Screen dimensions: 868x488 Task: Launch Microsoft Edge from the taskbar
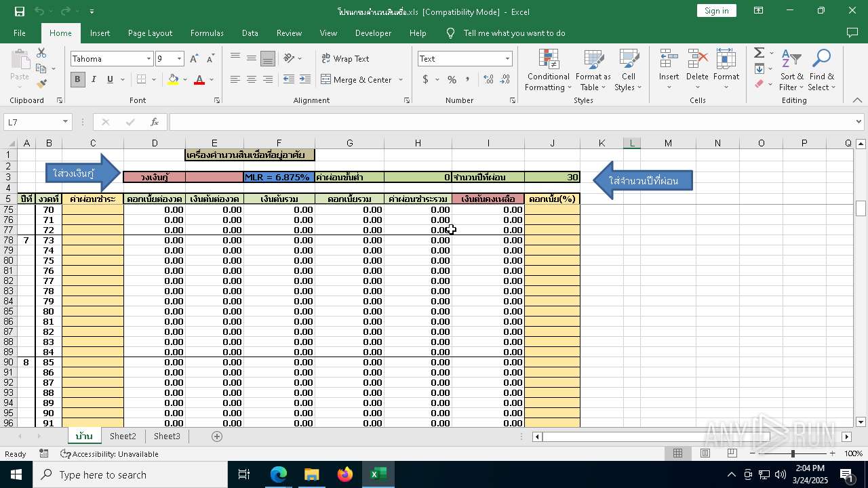click(x=279, y=474)
